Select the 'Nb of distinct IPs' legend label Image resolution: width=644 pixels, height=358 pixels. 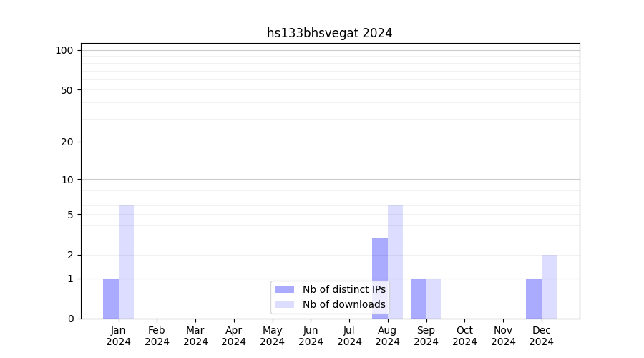pos(343,289)
